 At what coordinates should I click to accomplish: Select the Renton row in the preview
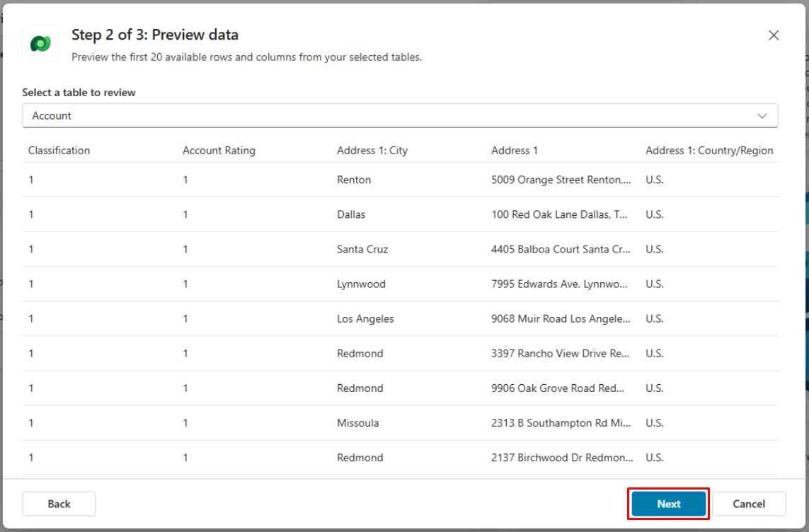[354, 180]
